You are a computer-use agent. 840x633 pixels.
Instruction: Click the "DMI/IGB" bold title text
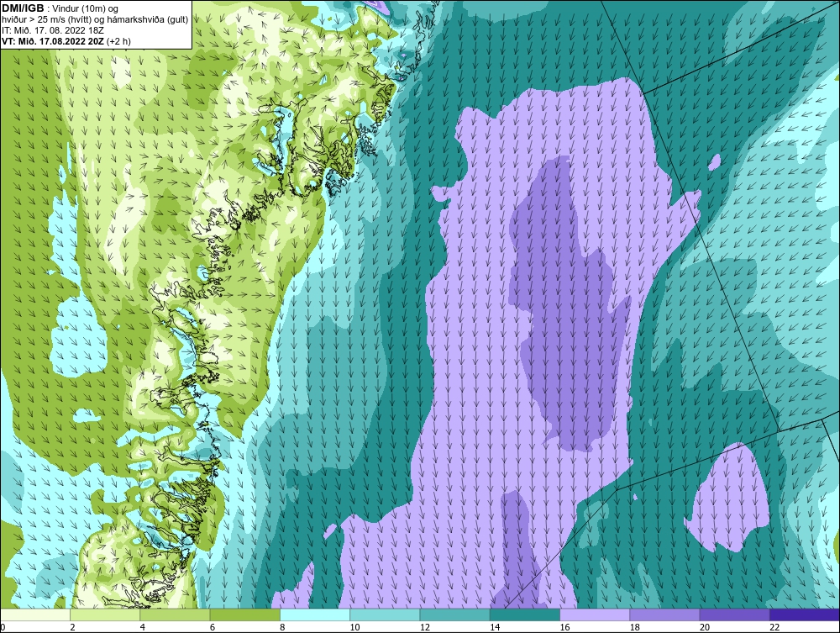tap(23, 8)
